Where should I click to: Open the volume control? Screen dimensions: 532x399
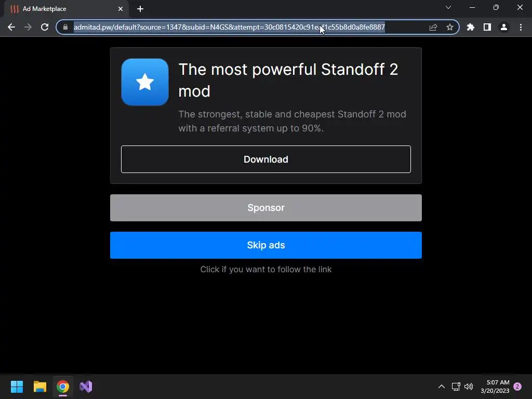coord(469,387)
